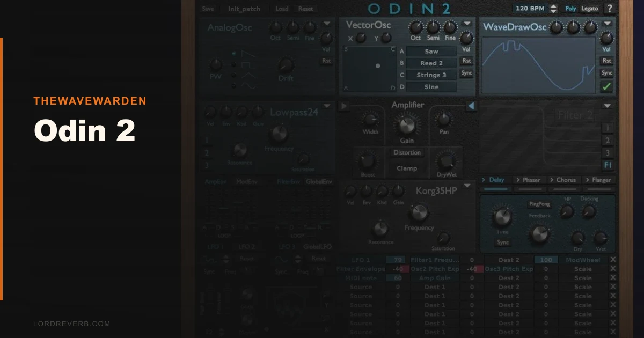The width and height of the screenshot is (644, 338).
Task: Open the WaveDrawOsc type dropdown arrow
Action: point(607,24)
